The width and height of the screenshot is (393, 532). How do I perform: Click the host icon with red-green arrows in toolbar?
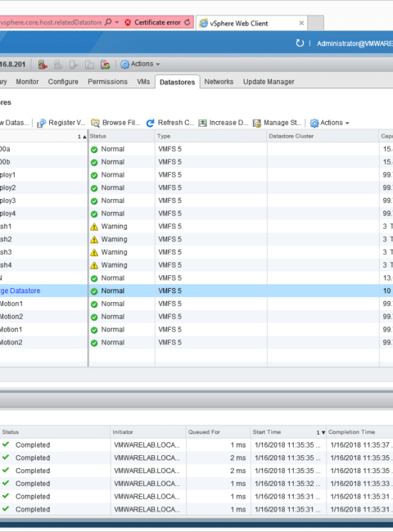(x=105, y=65)
